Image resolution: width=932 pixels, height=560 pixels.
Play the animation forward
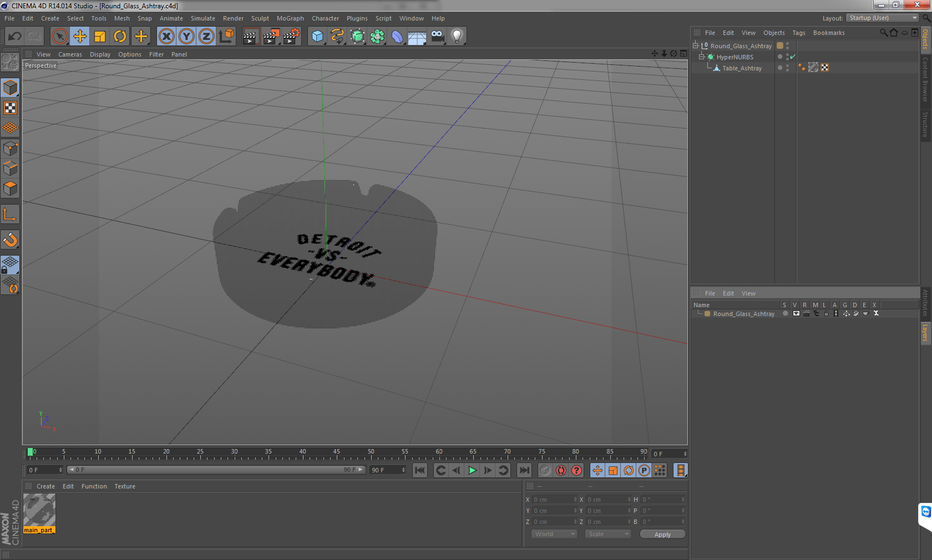pos(472,470)
